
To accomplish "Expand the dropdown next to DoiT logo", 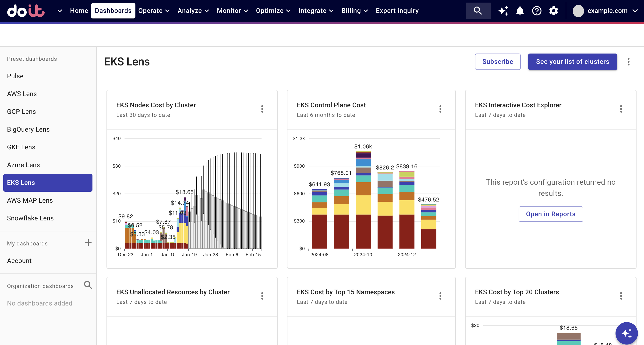I will (60, 11).
